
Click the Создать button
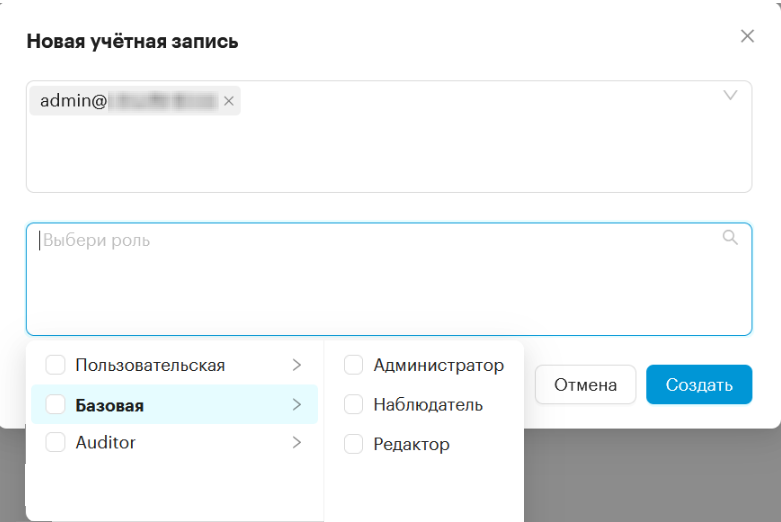pos(699,385)
